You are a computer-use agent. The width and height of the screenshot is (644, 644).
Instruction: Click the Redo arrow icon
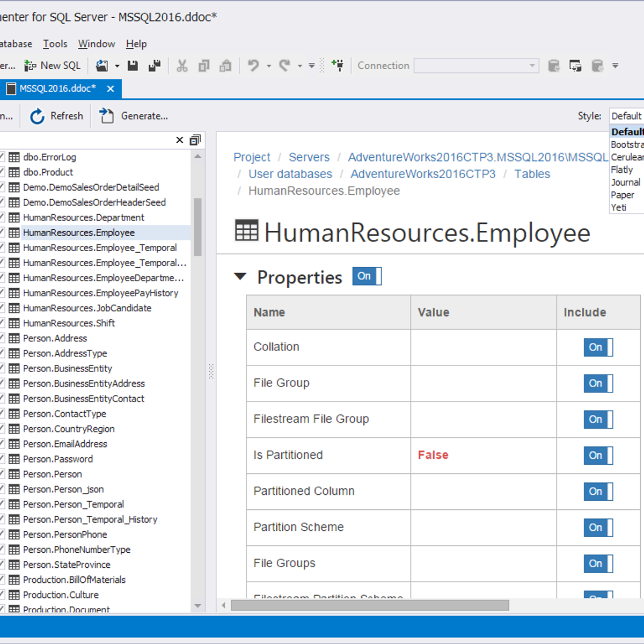(284, 65)
